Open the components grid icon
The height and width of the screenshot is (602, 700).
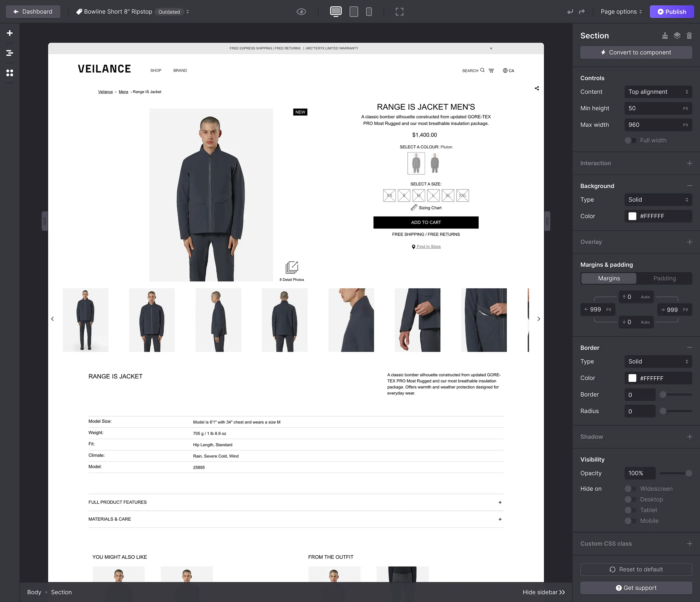coord(10,73)
